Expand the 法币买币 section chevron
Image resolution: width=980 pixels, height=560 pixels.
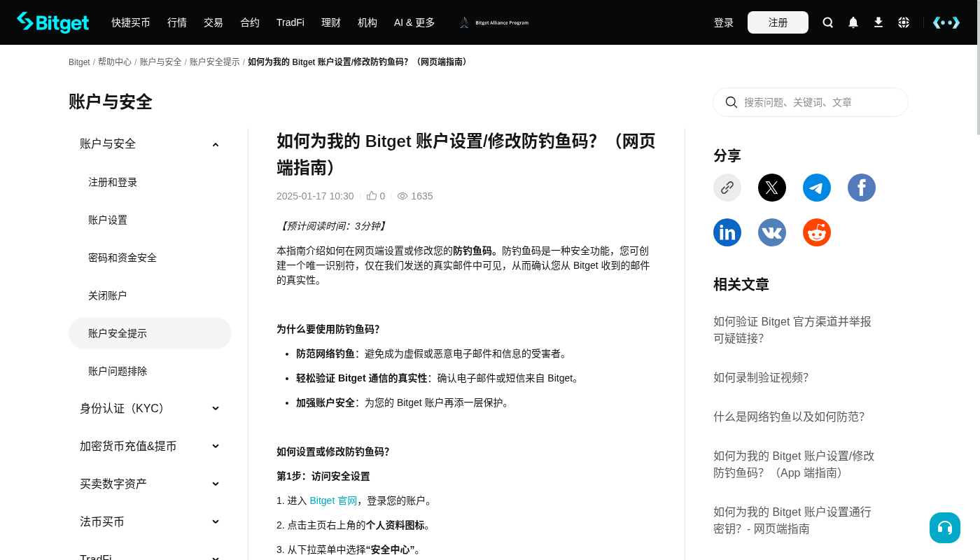[216, 522]
